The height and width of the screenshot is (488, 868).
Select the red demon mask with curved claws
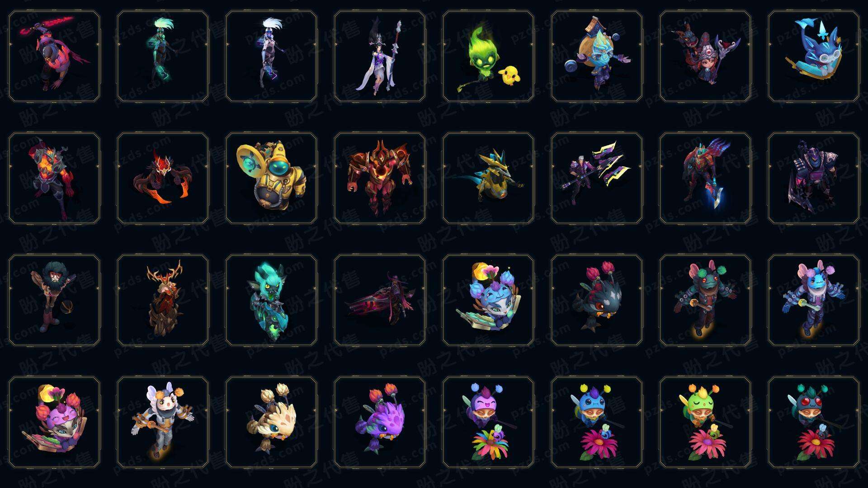(163, 178)
